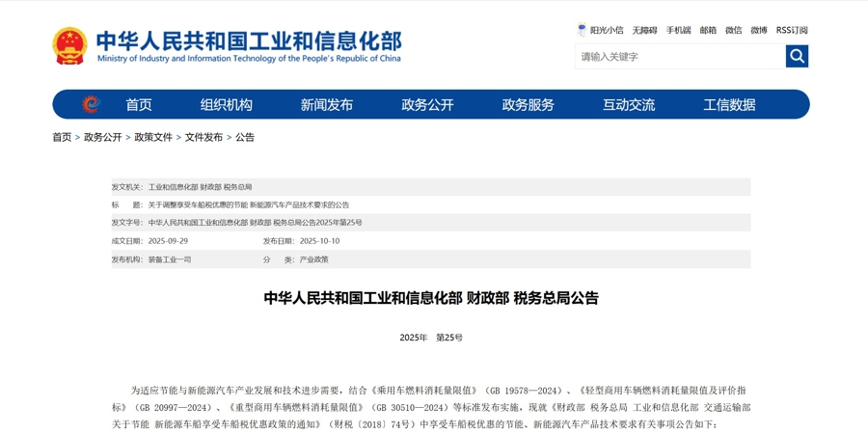Open the 手机端 mobile version link
This screenshot has width=868, height=434.
678,30
